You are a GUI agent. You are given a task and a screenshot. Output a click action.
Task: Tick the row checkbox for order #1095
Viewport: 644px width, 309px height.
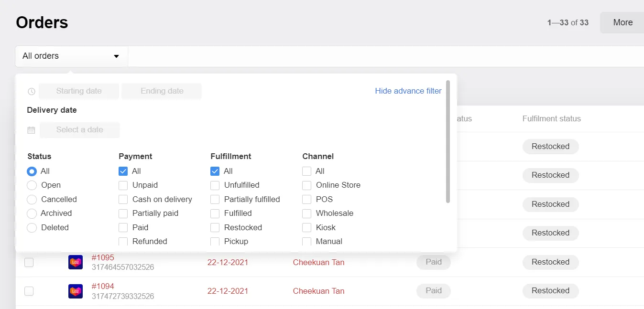tap(29, 262)
